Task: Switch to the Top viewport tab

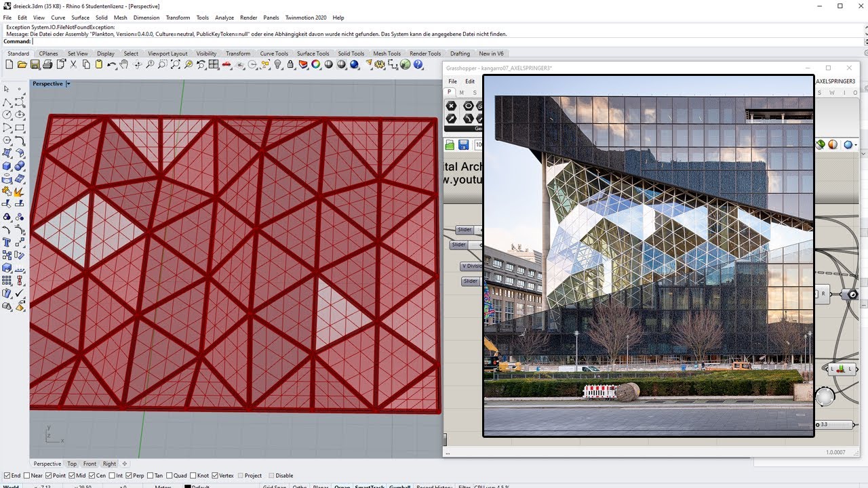Action: click(72, 464)
